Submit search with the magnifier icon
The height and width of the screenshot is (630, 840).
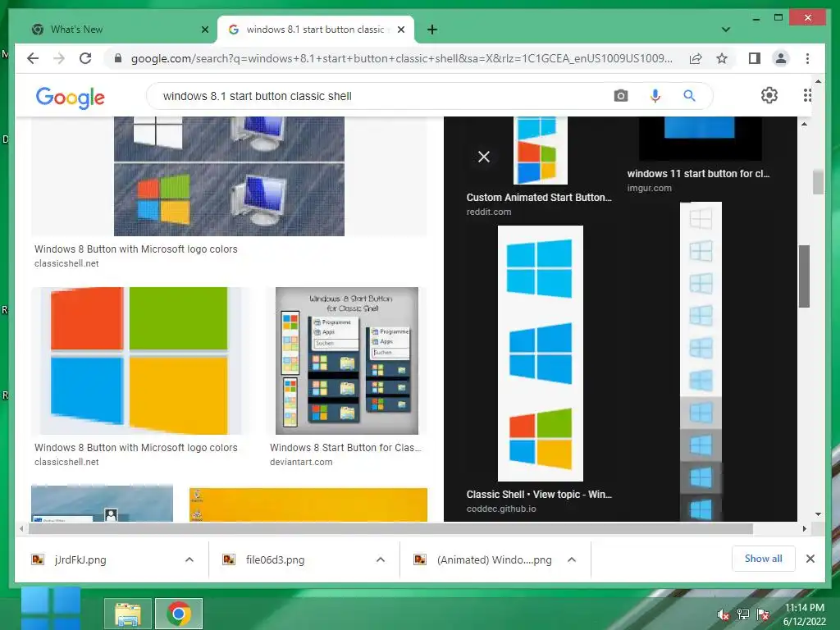click(x=689, y=96)
